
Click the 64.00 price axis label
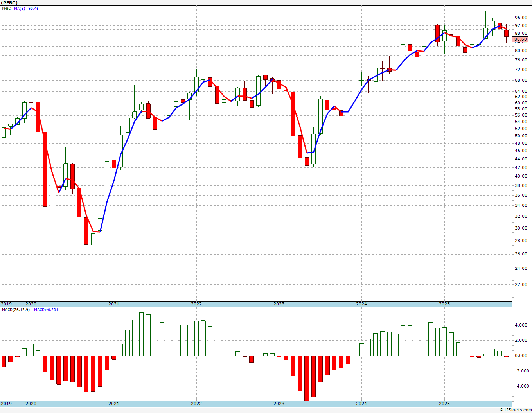521,91
